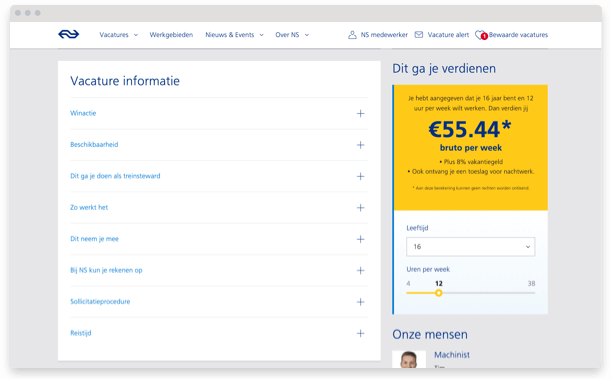The image size is (611, 379).
Task: Click the Machinist profile photo
Action: tap(409, 359)
